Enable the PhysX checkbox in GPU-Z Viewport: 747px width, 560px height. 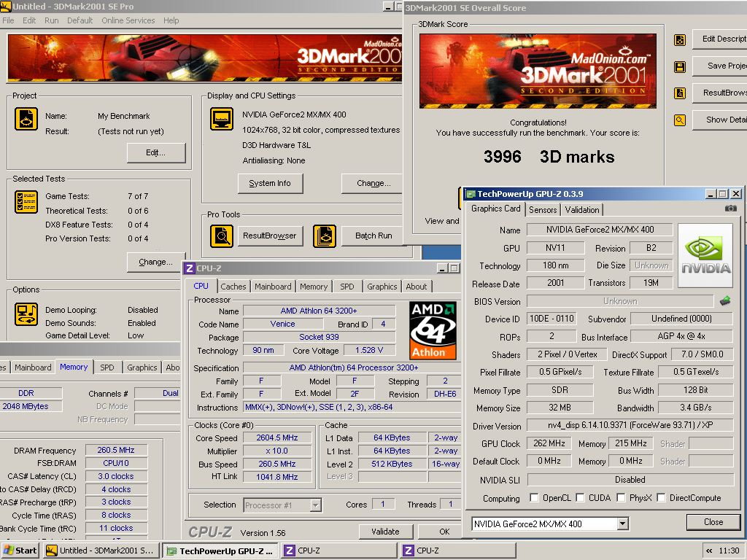pyautogui.click(x=621, y=497)
